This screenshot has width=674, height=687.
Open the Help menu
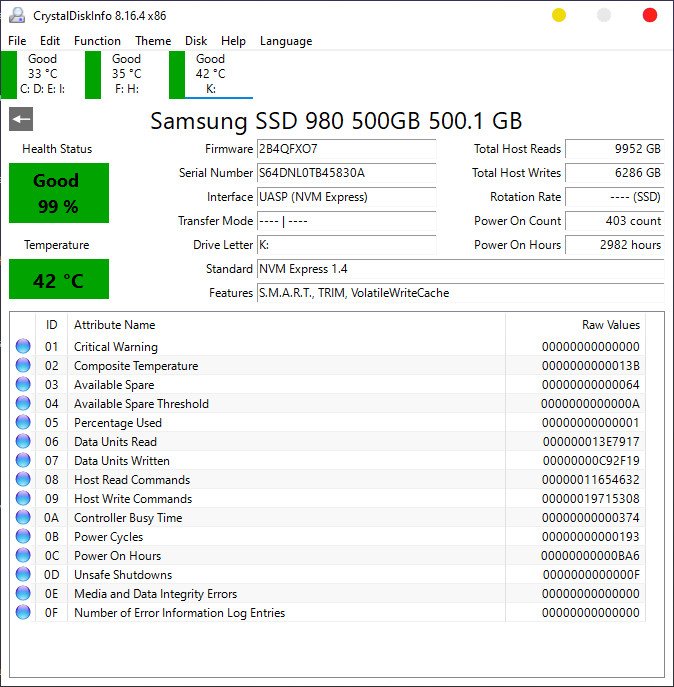(233, 41)
